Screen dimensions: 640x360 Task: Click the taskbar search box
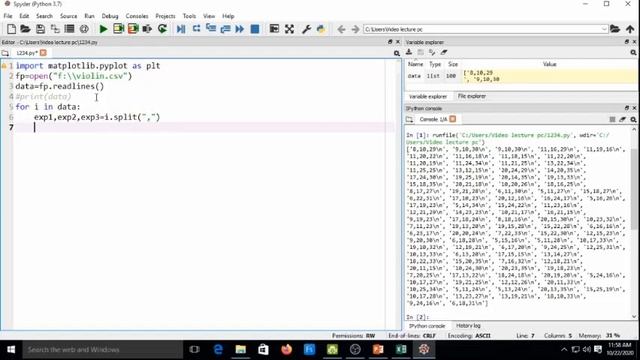pyautogui.click(x=102, y=349)
